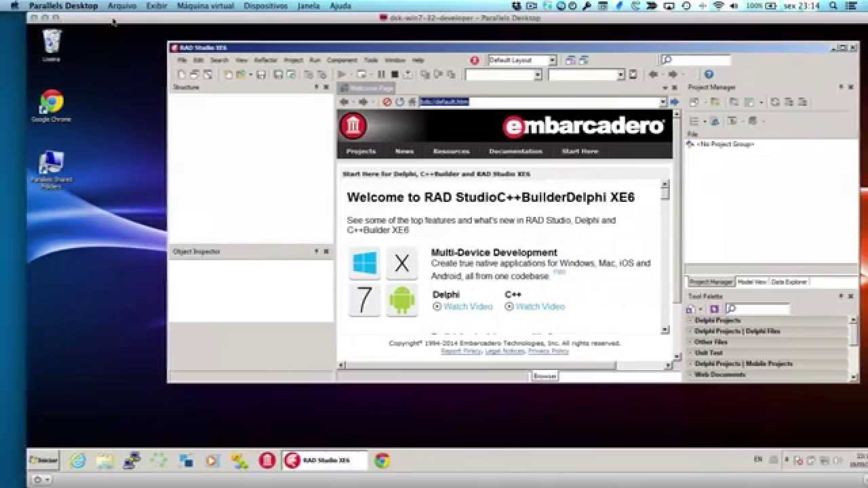Viewport: 868px width, 488px height.
Task: Click Projects in Welcome Page navigation
Action: point(361,151)
